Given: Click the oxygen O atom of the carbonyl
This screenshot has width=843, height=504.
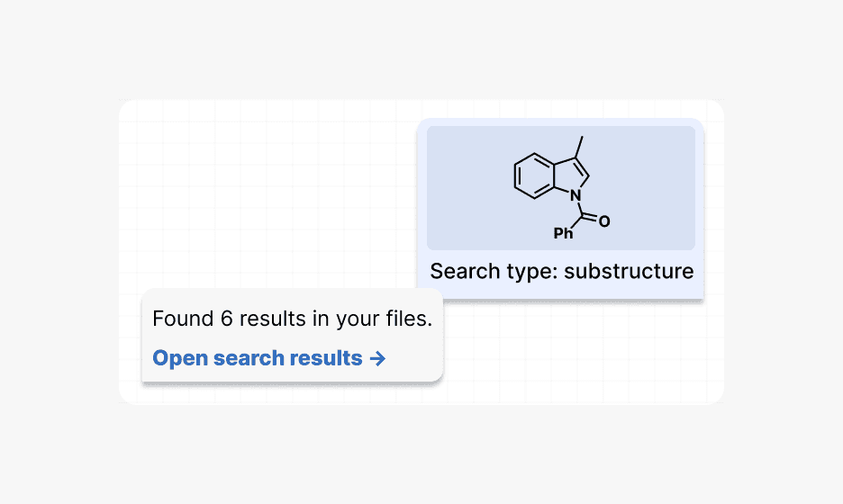Looking at the screenshot, I should [604, 220].
